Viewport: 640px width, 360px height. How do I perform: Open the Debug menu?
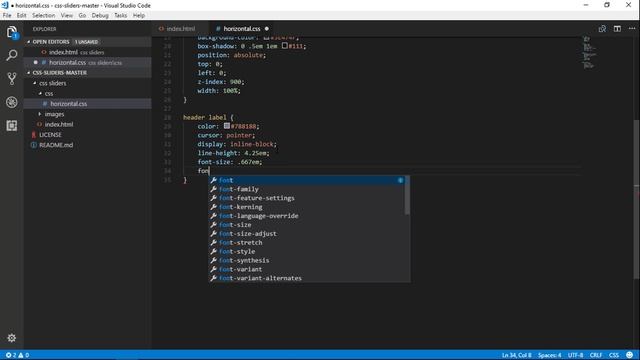pos(100,15)
